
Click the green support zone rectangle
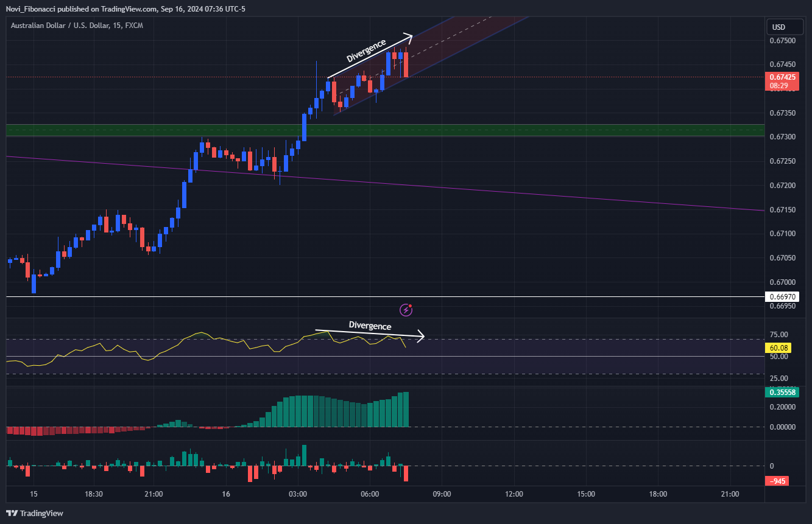click(385, 130)
